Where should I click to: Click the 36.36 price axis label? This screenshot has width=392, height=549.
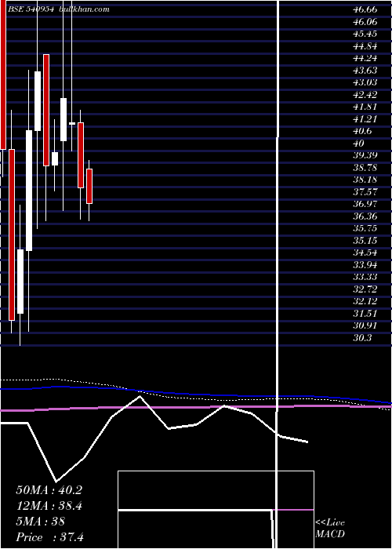(x=365, y=216)
